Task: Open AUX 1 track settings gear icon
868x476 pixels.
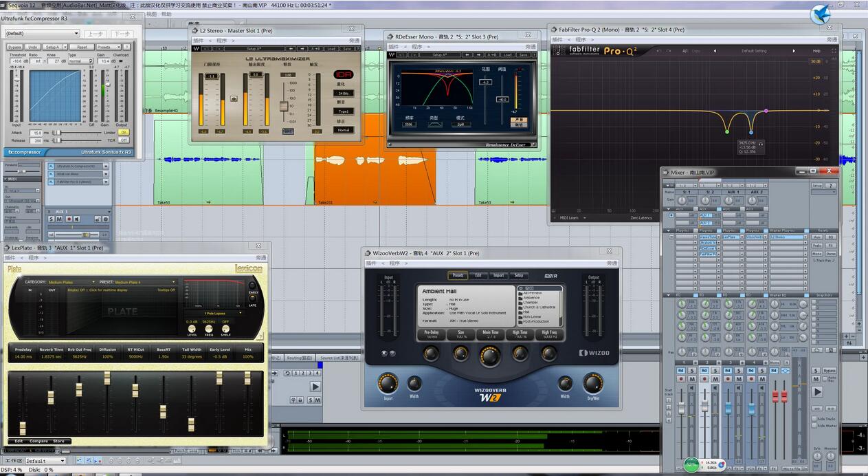Action: [x=106, y=219]
